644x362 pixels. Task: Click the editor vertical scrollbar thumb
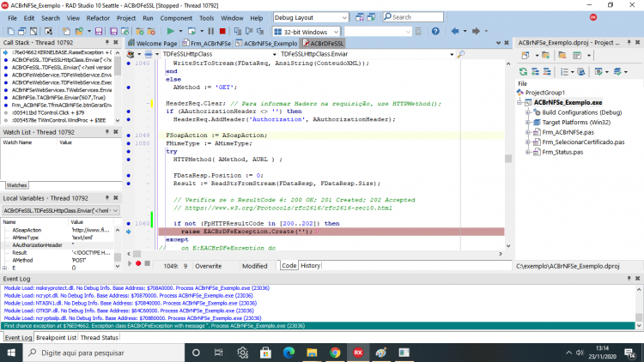click(x=508, y=159)
